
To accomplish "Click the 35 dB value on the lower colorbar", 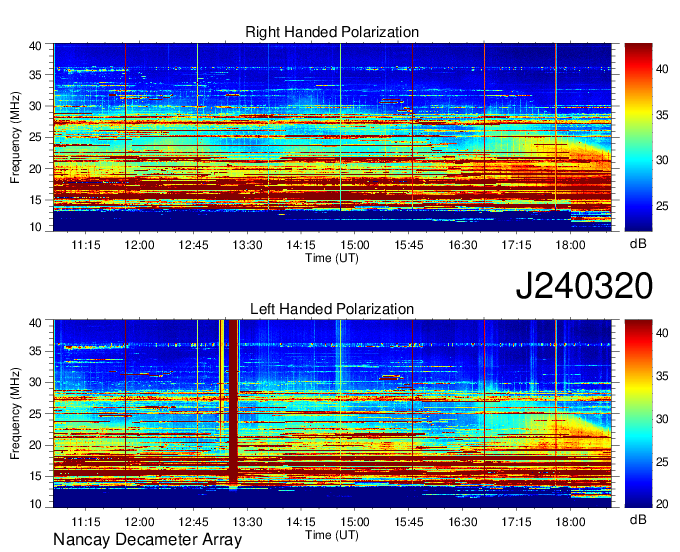I will click(x=662, y=376).
